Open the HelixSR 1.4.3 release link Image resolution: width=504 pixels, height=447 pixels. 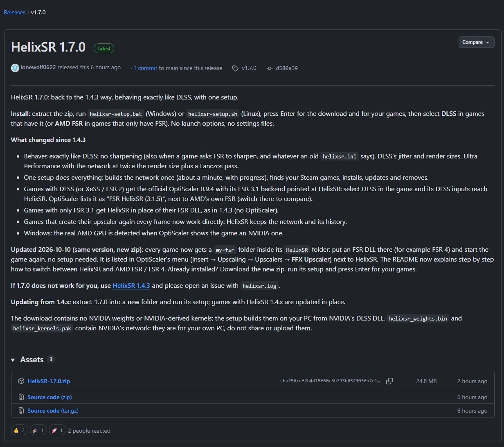[131, 285]
